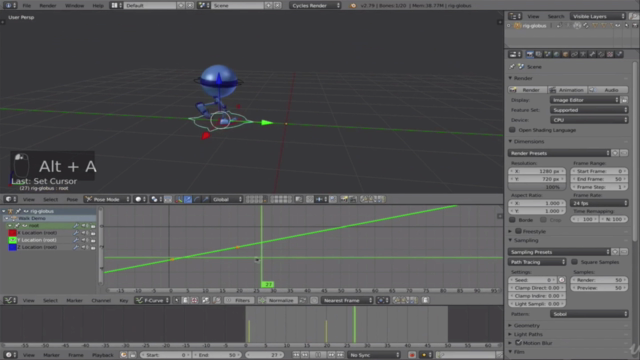Open the Key menu in graph editor

(124, 300)
